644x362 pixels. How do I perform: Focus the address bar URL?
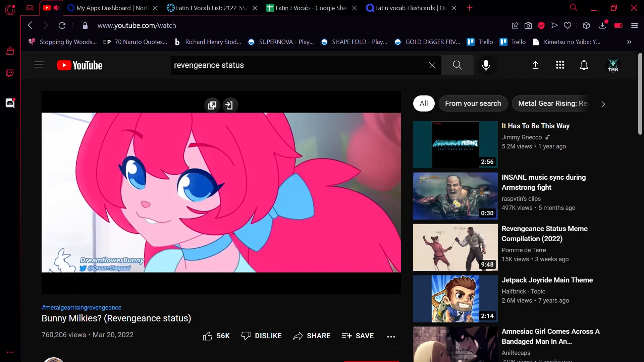[137, 25]
